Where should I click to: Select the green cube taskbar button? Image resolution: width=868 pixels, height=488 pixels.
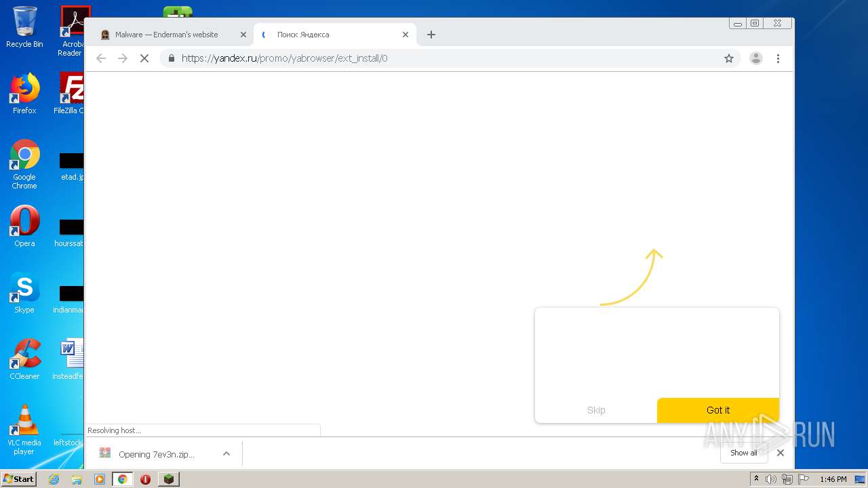pyautogui.click(x=168, y=479)
